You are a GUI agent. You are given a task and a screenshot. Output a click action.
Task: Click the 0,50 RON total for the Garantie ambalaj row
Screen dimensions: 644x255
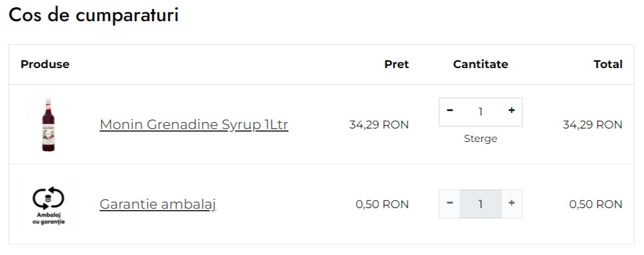coord(596,204)
